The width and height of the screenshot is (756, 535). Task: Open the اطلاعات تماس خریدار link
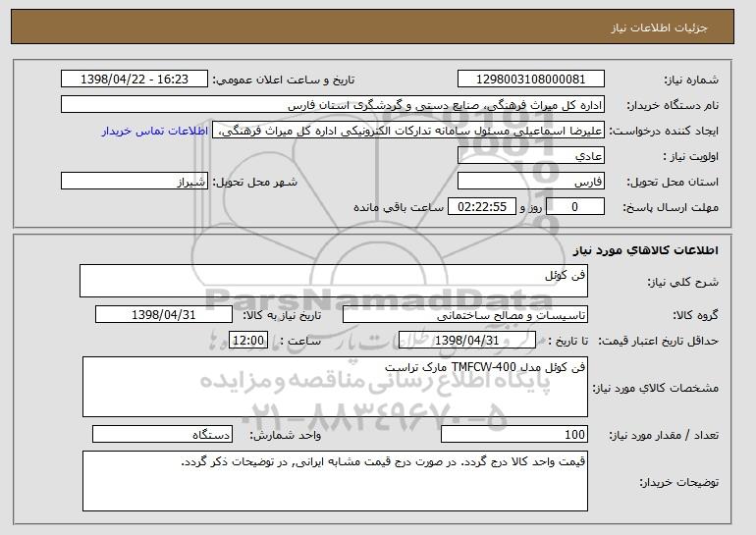(155, 131)
